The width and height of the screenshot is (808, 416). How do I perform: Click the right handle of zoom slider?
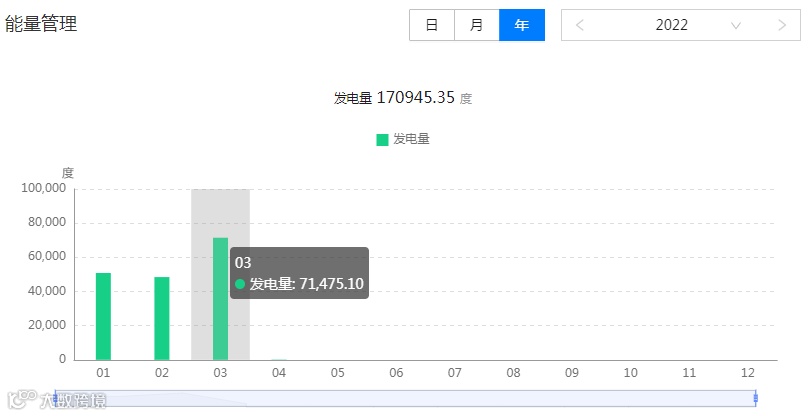click(756, 398)
